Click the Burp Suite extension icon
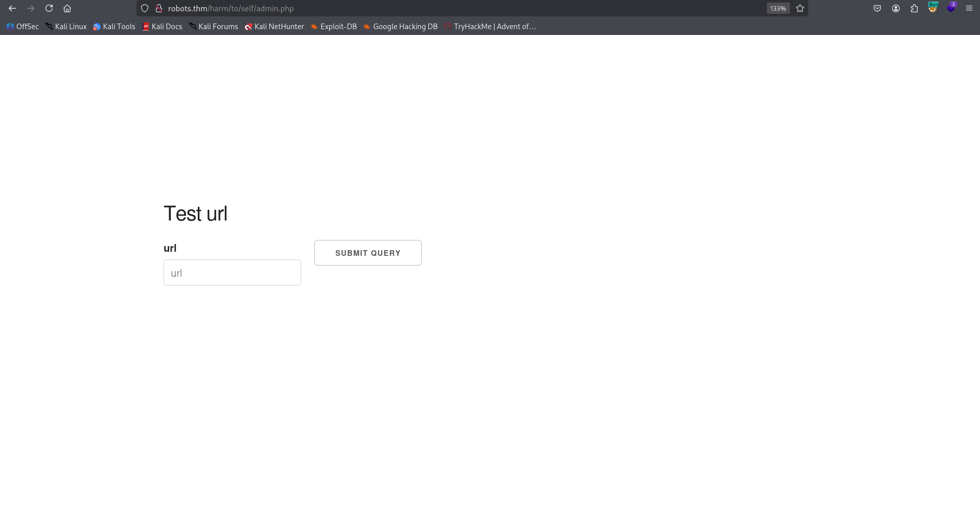Screen dimensions: 980x506 click(932, 8)
